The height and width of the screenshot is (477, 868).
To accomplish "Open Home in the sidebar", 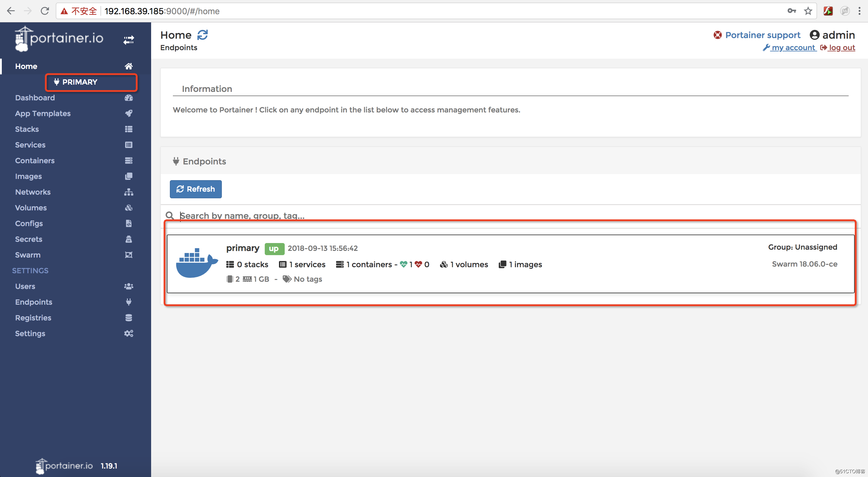I will coord(26,66).
